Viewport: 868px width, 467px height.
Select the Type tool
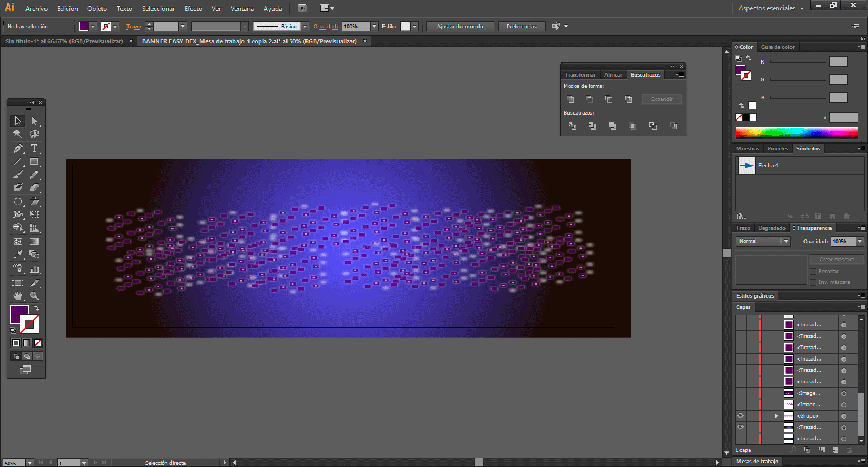tap(34, 148)
